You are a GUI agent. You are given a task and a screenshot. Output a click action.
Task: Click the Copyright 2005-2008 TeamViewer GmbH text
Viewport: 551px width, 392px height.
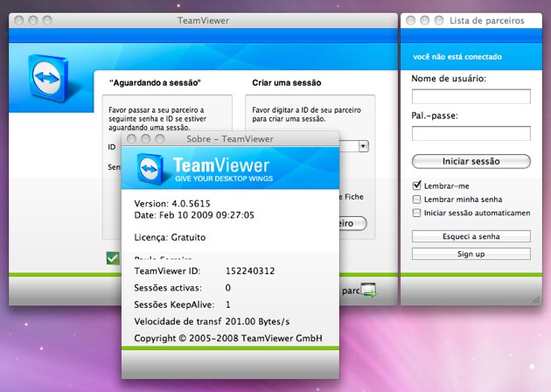click(228, 339)
